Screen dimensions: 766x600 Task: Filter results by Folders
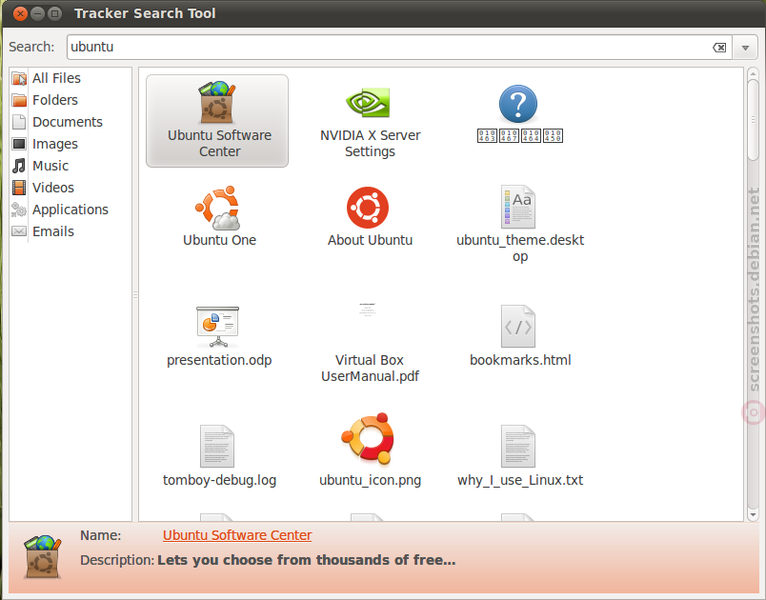[x=55, y=100]
